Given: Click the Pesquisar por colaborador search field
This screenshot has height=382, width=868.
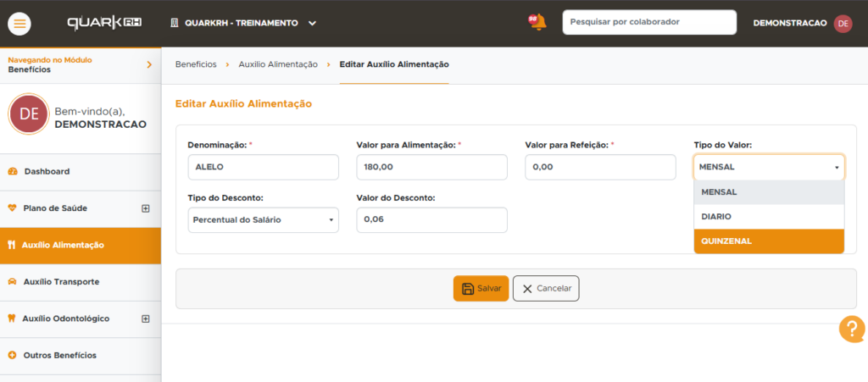Looking at the screenshot, I should (x=649, y=22).
